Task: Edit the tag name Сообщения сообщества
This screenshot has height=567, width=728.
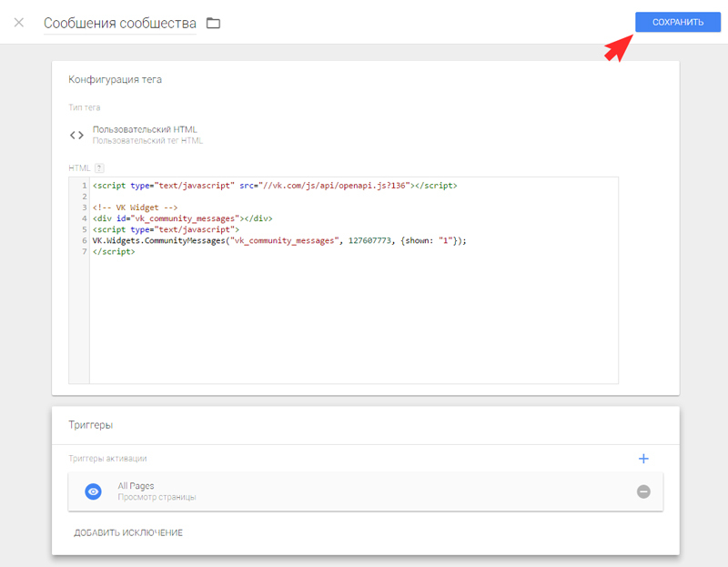Action: click(x=120, y=24)
